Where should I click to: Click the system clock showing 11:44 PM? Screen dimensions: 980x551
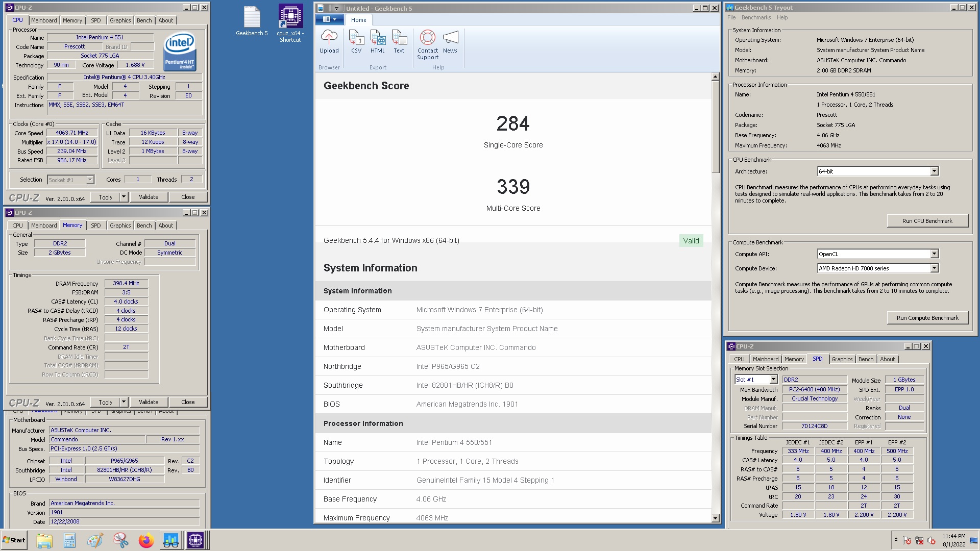pos(953,540)
